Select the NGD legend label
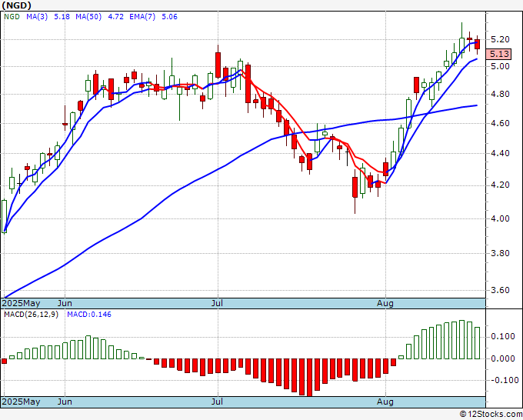The image size is (523, 420). pos(12,17)
